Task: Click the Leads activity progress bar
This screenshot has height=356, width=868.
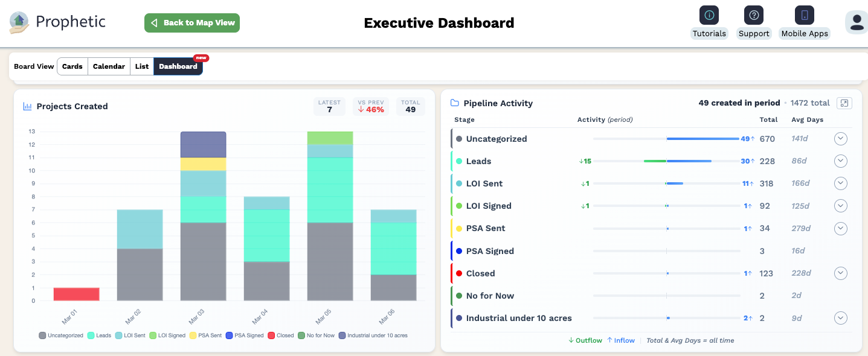Action: 667,161
